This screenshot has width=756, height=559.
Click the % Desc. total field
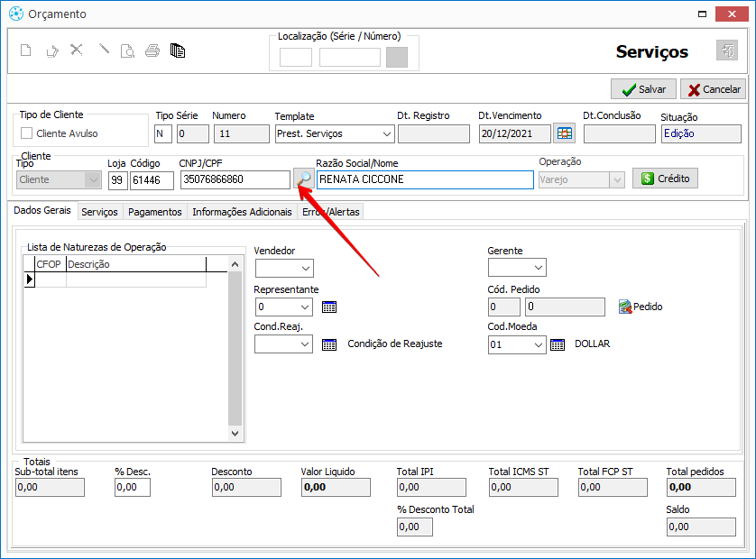click(x=133, y=487)
